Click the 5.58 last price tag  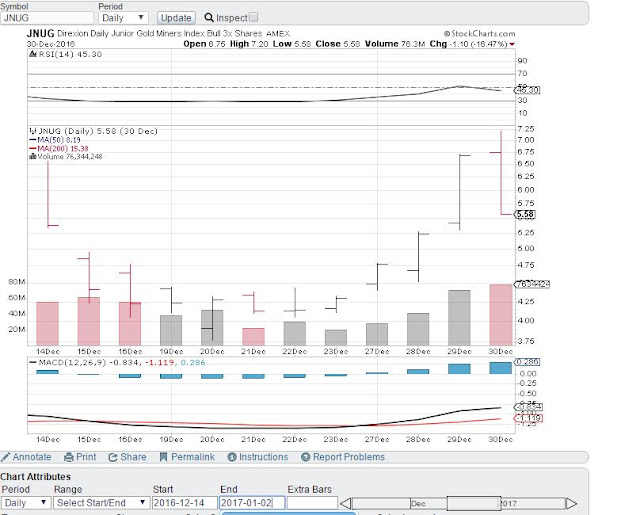[524, 214]
